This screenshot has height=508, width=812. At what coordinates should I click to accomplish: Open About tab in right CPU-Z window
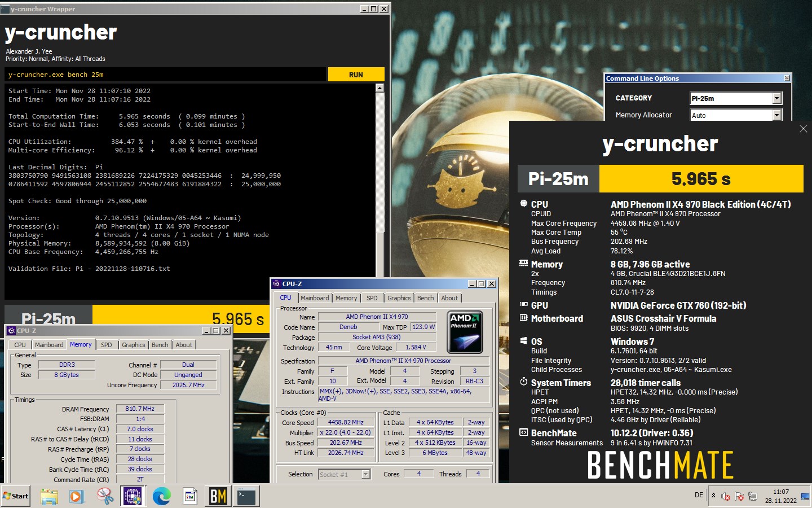click(449, 298)
